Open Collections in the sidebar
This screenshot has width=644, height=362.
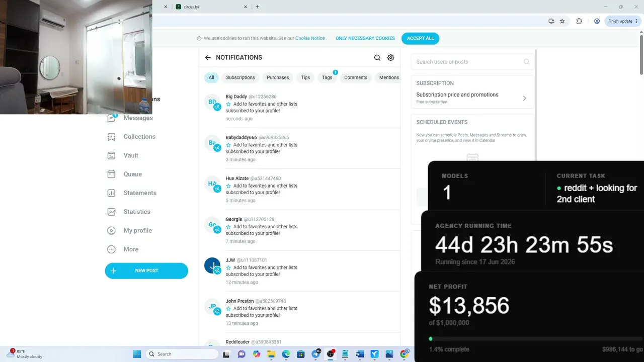[139, 137]
